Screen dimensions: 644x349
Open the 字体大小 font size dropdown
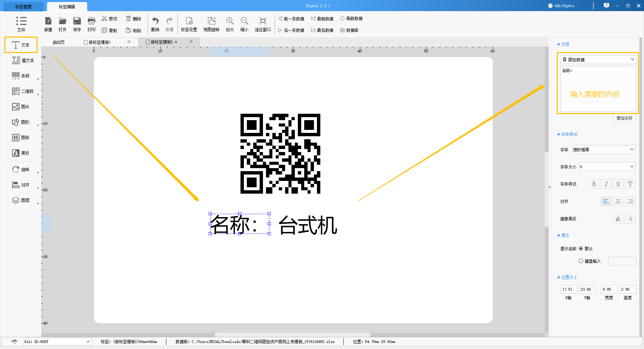[607, 166]
